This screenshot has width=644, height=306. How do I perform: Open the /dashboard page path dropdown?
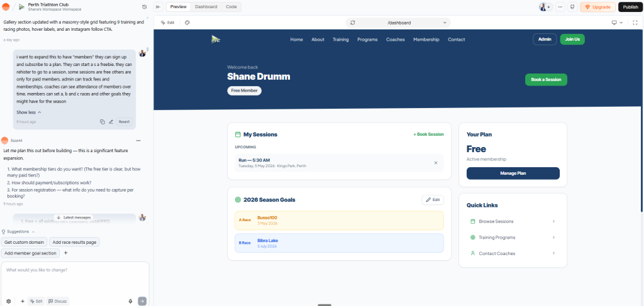398,23
